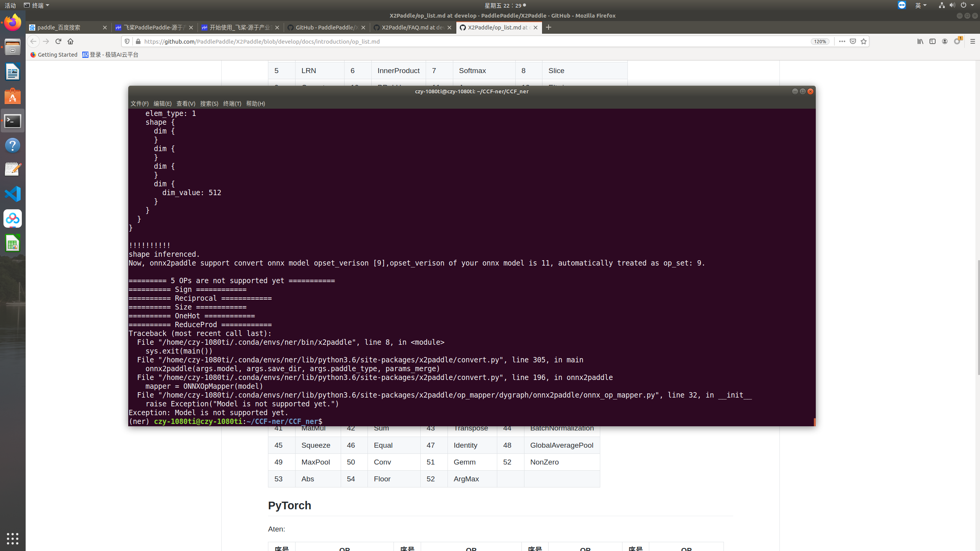Expand the 终端 app menu in top bar
The image size is (980, 551).
tap(37, 5)
